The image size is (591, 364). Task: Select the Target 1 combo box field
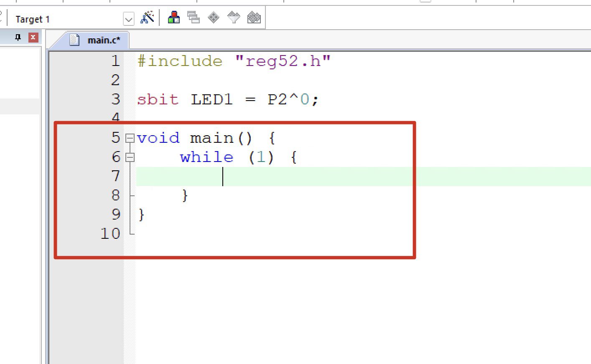click(74, 19)
